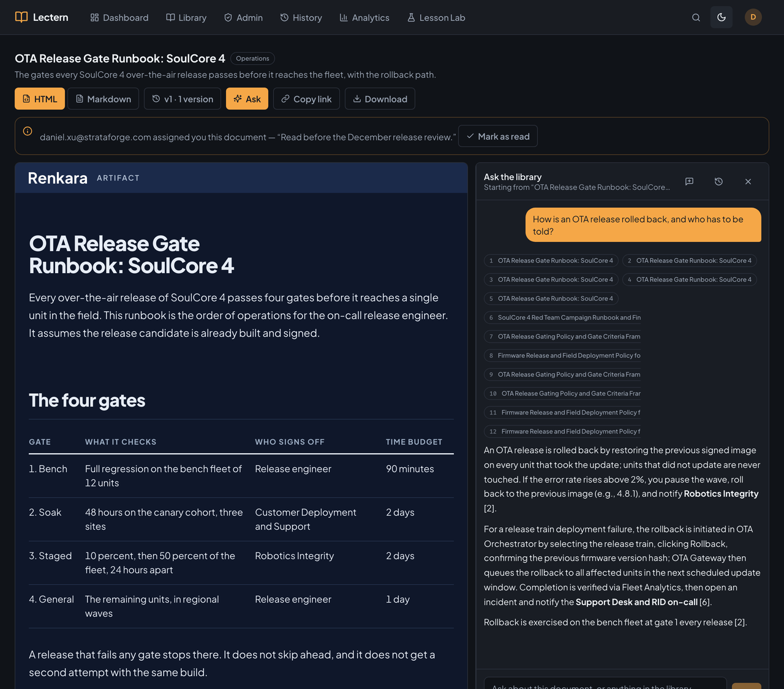Viewport: 784px width, 689px height.
Task: Open citation 8 Firmware Release and Field Deployment
Action: (562, 356)
